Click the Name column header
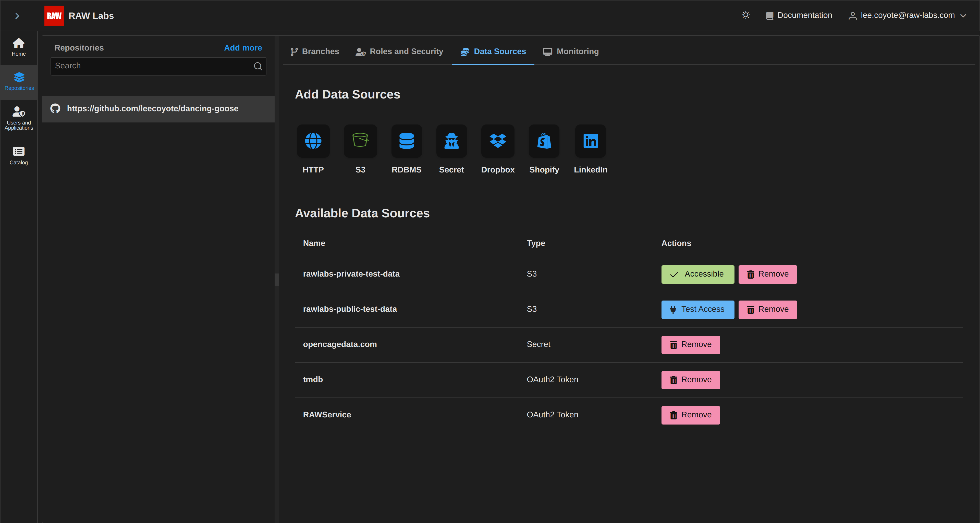Image resolution: width=980 pixels, height=523 pixels. 314,243
